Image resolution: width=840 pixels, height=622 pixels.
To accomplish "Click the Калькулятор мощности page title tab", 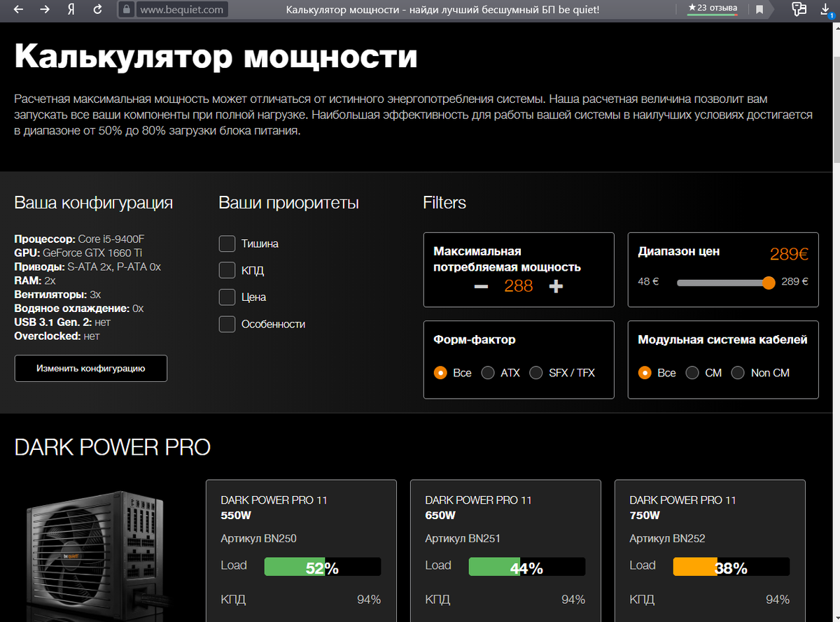I will tap(444, 10).
